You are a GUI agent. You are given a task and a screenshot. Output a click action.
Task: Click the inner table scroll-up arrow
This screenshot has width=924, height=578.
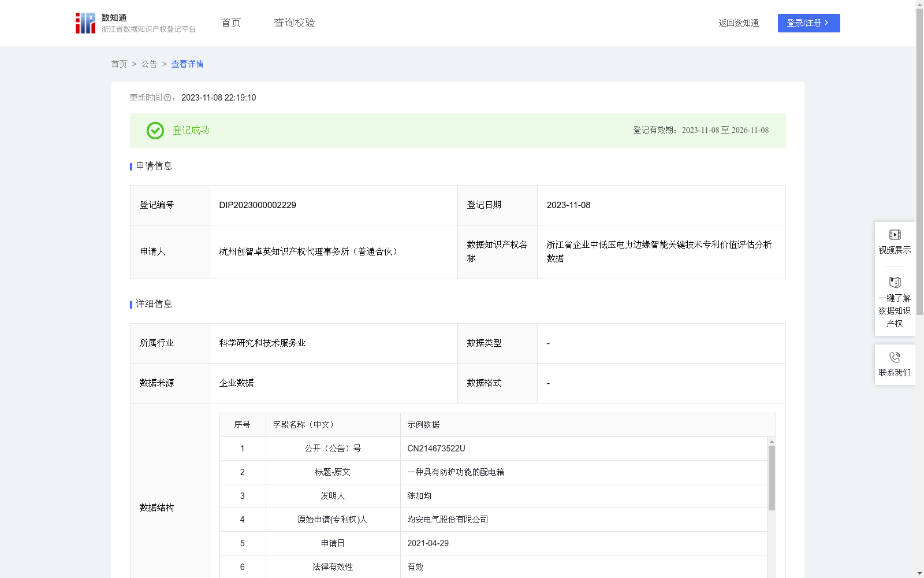pyautogui.click(x=772, y=442)
